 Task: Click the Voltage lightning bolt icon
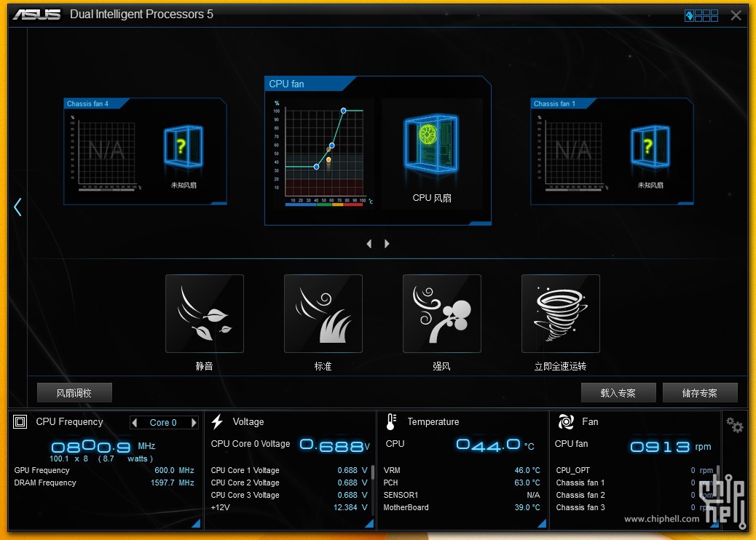tap(217, 421)
